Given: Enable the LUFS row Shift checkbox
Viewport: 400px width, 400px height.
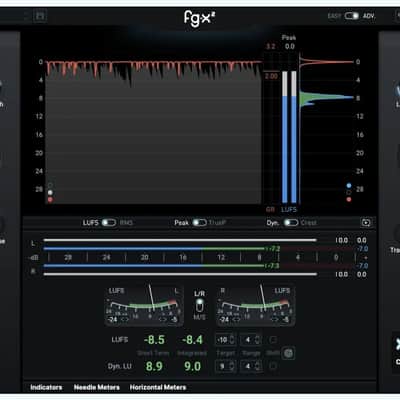Looking at the screenshot, I should point(273,340).
